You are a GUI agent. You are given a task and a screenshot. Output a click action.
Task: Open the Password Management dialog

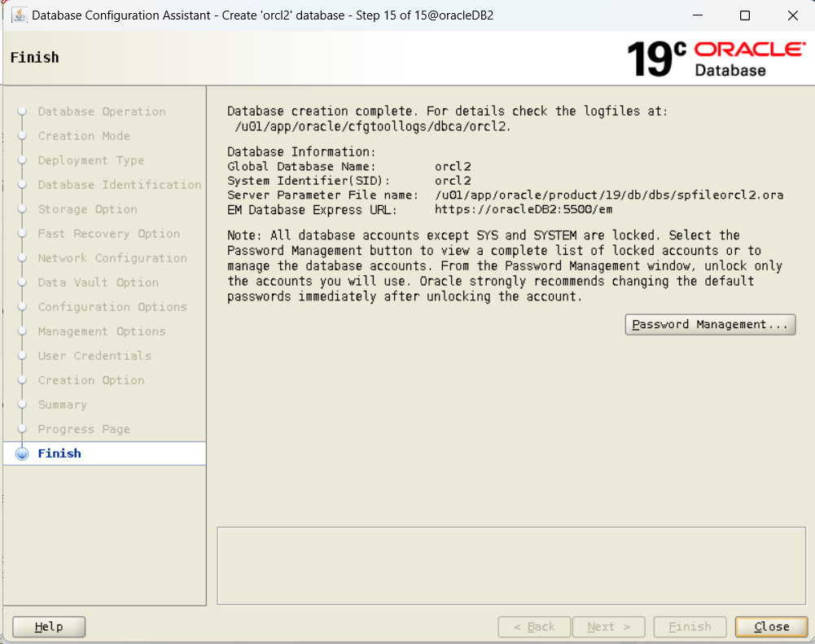click(710, 324)
